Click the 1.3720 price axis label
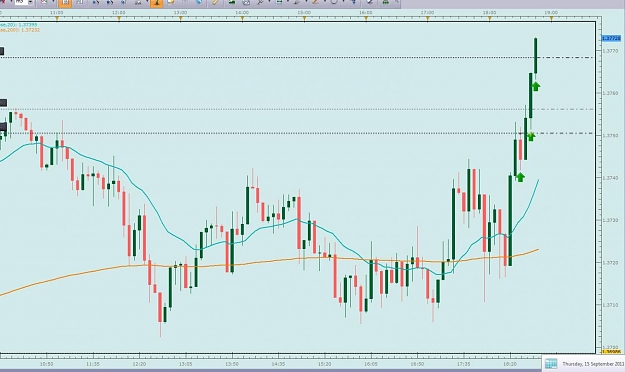The image size is (625, 372). tap(610, 263)
